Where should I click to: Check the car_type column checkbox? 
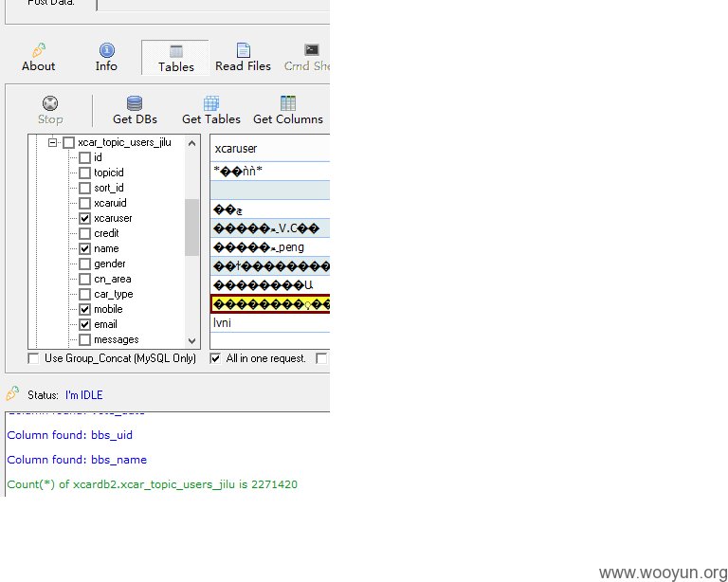click(84, 294)
